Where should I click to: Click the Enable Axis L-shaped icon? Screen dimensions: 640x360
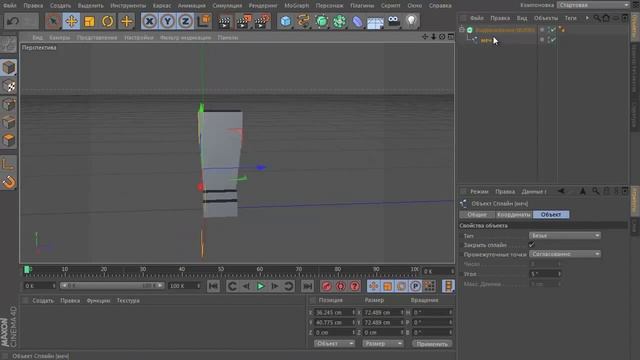click(x=9, y=164)
